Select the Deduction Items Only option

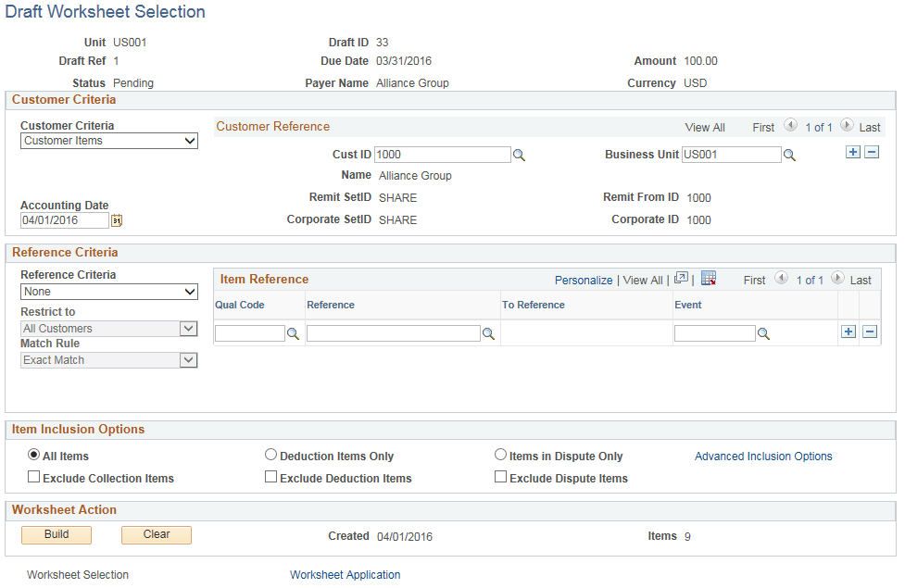270,455
